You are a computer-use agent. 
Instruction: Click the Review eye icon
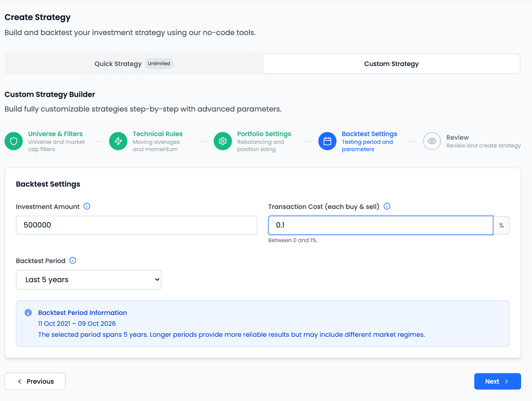pyautogui.click(x=432, y=141)
